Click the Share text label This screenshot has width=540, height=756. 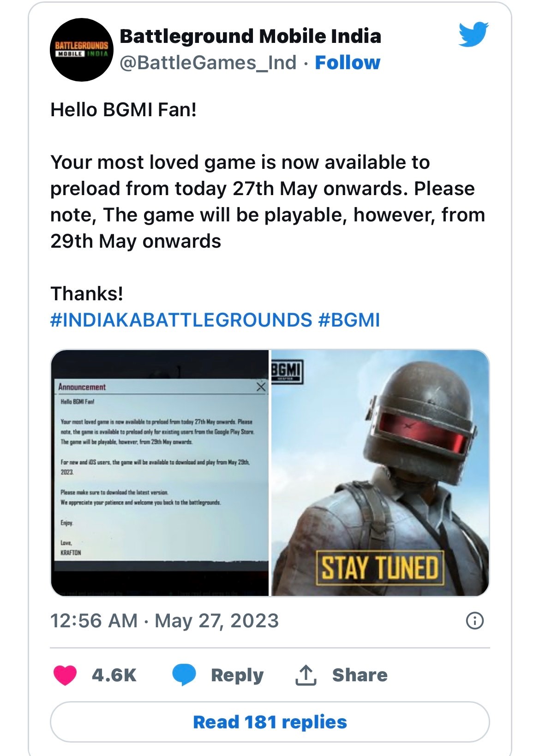pyautogui.click(x=360, y=675)
